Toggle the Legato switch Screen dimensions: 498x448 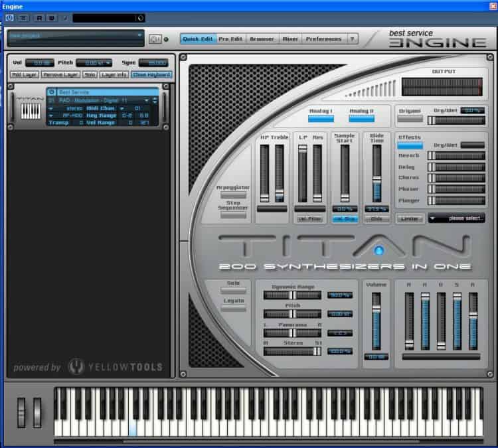(234, 308)
